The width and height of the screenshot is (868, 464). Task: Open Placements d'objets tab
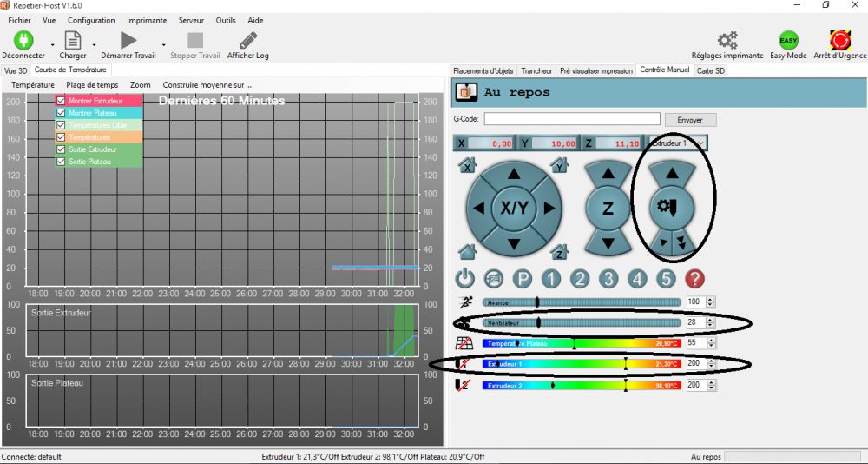(483, 71)
